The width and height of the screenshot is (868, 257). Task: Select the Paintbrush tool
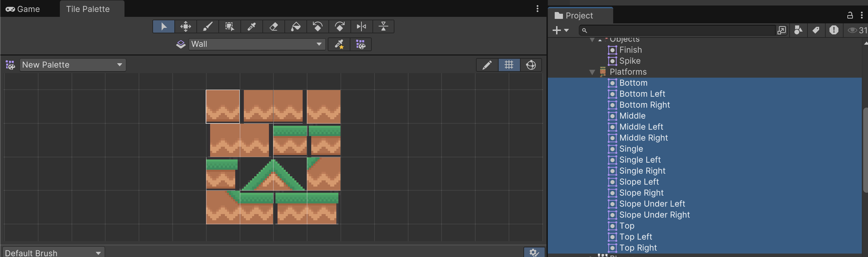[x=208, y=26]
